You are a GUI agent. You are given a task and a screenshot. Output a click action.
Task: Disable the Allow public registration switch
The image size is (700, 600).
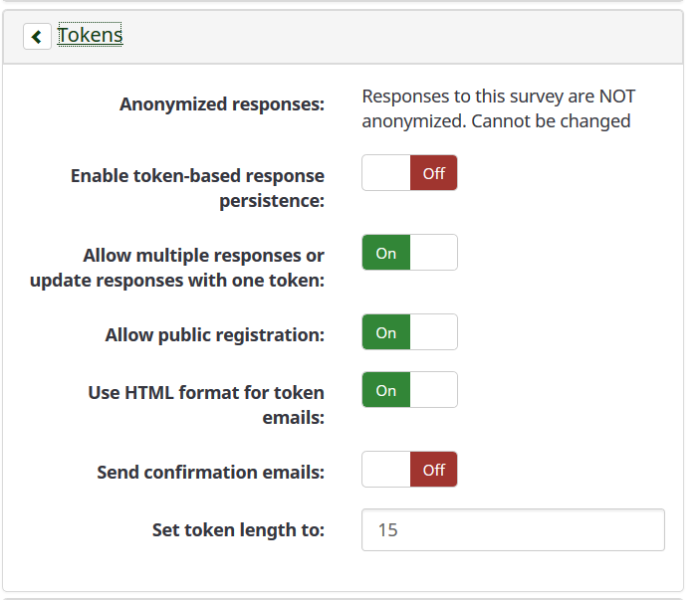point(409,332)
